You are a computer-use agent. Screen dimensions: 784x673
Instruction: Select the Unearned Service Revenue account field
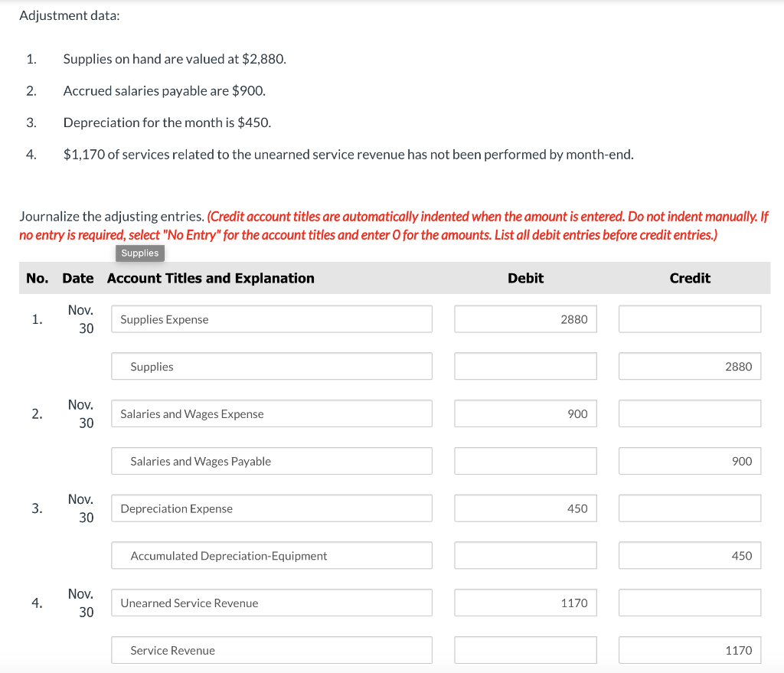[271, 603]
